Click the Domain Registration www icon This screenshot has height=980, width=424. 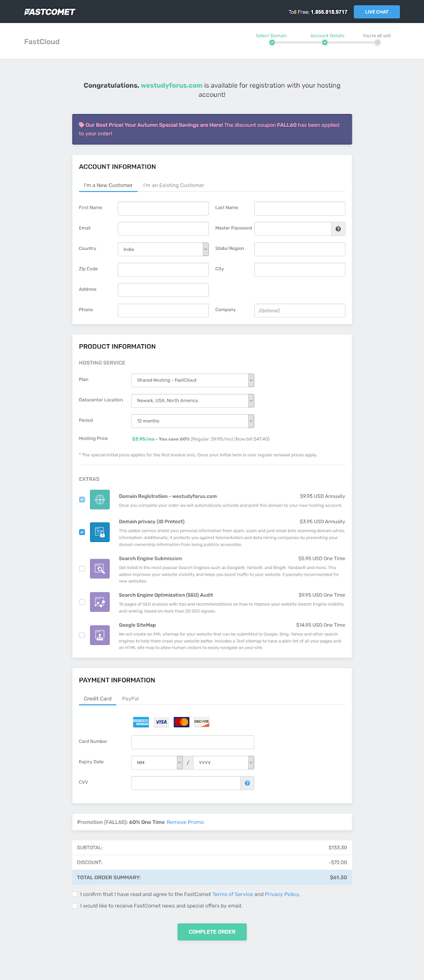click(x=100, y=499)
